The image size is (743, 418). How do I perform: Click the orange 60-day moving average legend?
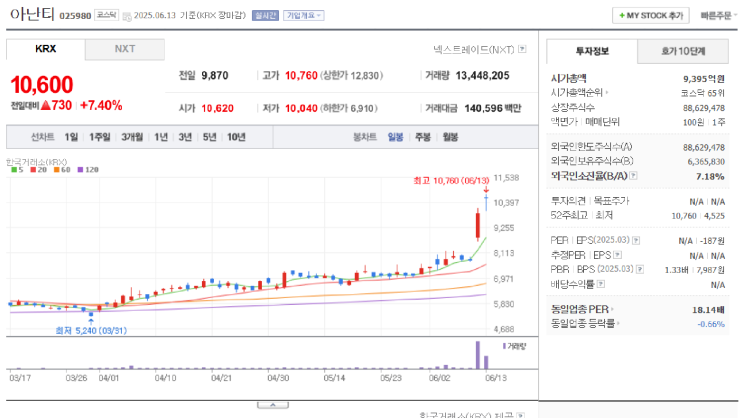62,170
